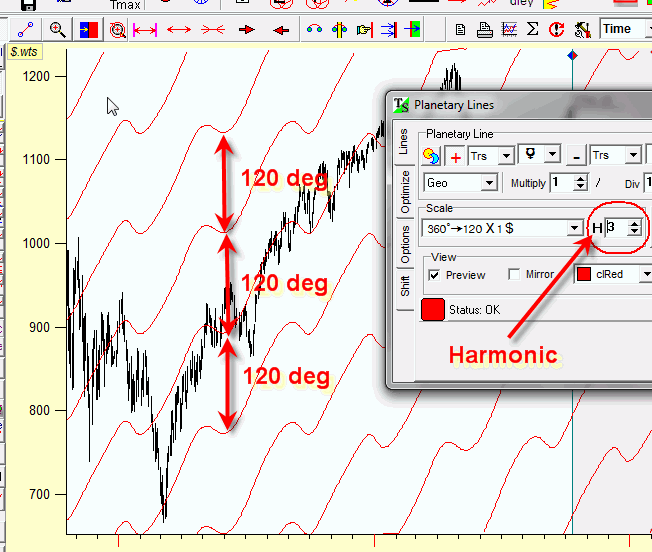Viewport: 652px width, 552px height.
Task: Open the first Trs dropdown
Action: (x=505, y=156)
